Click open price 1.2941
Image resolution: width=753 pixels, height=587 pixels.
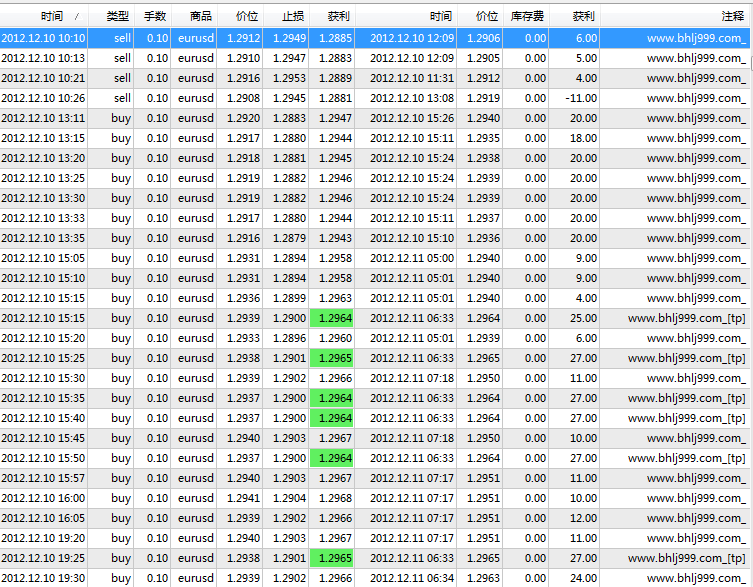pyautogui.click(x=243, y=499)
